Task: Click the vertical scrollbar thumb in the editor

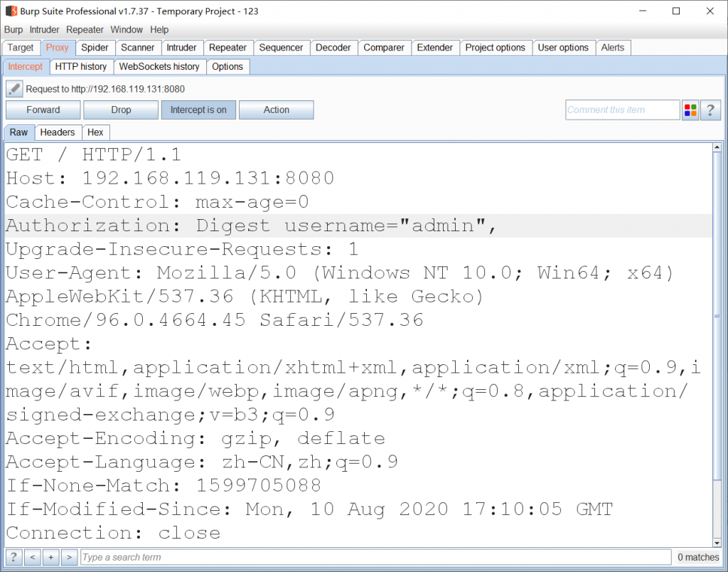Action: coord(717,316)
